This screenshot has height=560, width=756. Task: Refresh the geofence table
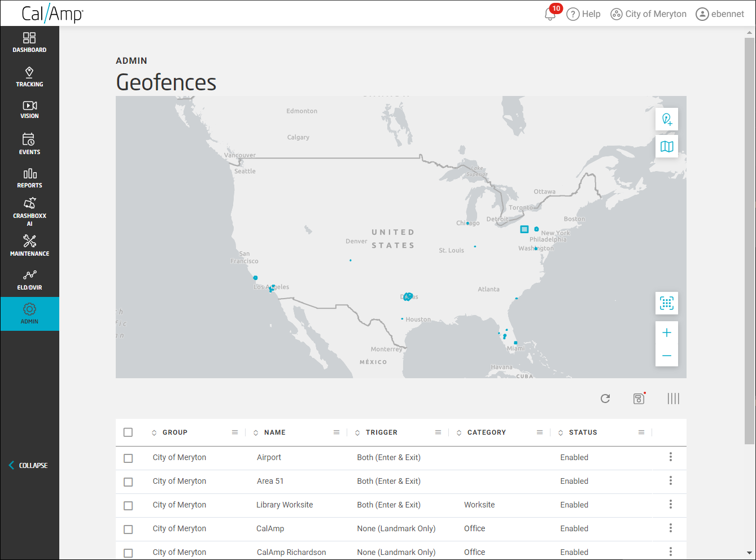pos(605,399)
